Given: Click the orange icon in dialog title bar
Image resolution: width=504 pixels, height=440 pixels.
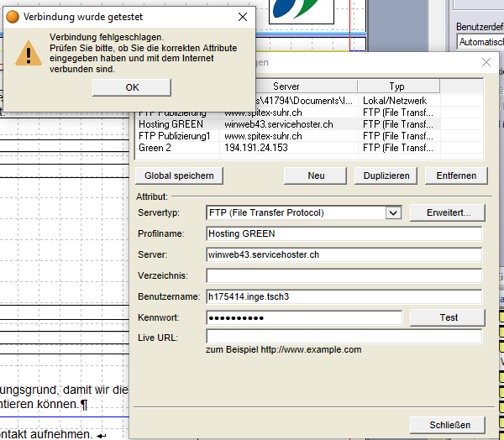Looking at the screenshot, I should pos(13,16).
